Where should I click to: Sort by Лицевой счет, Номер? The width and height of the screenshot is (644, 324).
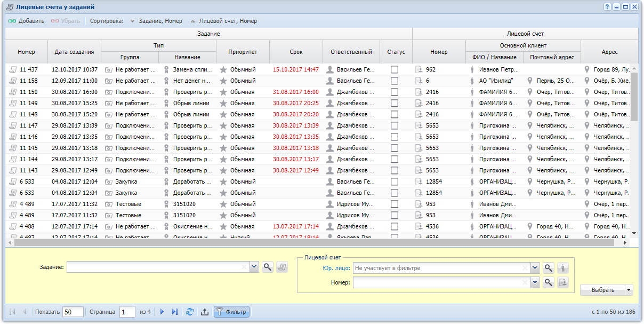pos(223,21)
